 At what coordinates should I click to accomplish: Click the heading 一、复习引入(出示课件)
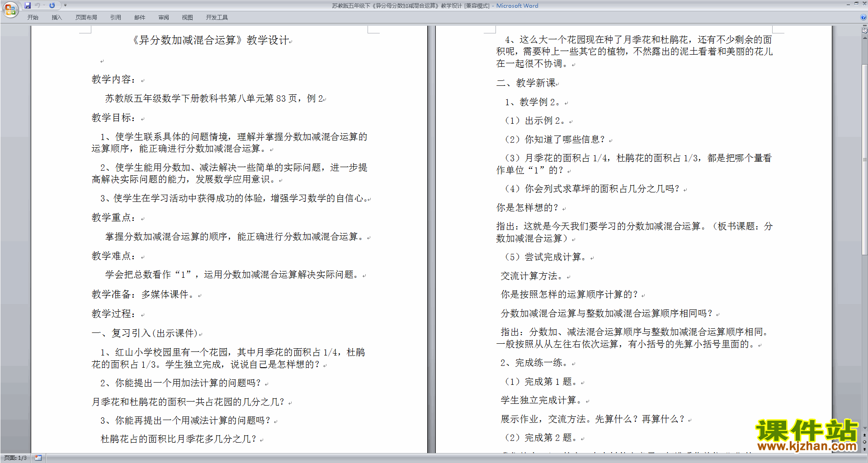point(145,333)
